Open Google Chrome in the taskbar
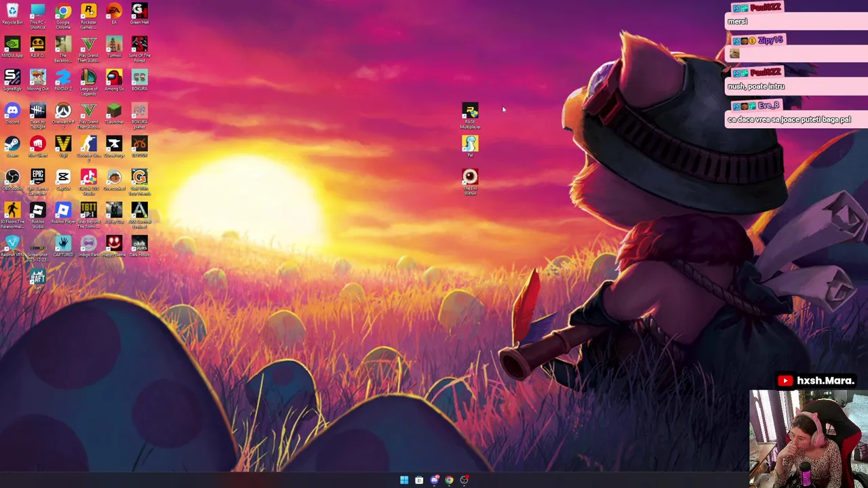The image size is (868, 488). point(449,480)
